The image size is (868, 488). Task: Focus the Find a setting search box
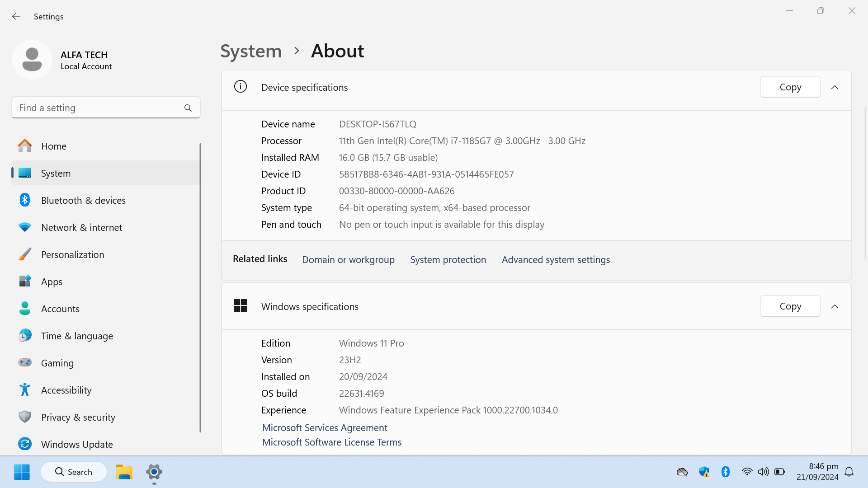pyautogui.click(x=106, y=108)
